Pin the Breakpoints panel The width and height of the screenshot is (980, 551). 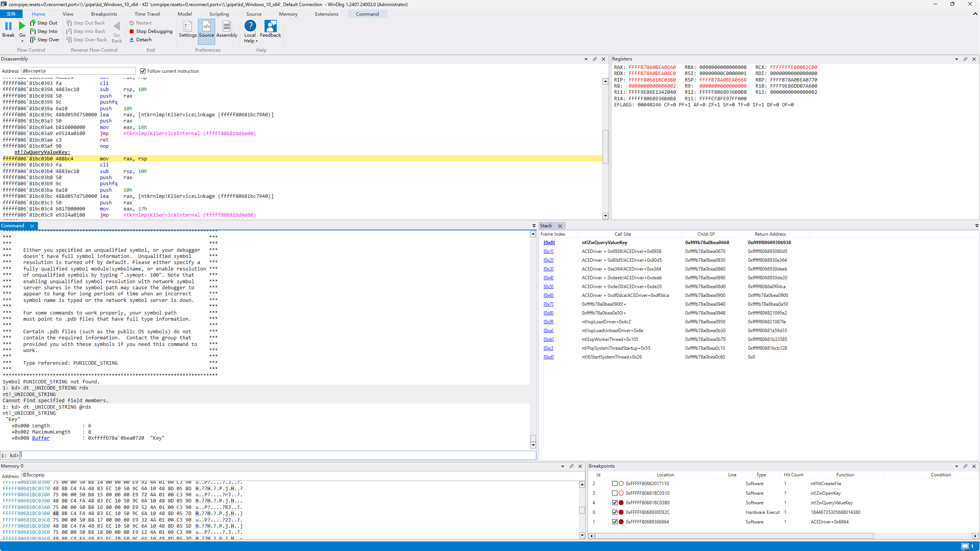(965, 466)
